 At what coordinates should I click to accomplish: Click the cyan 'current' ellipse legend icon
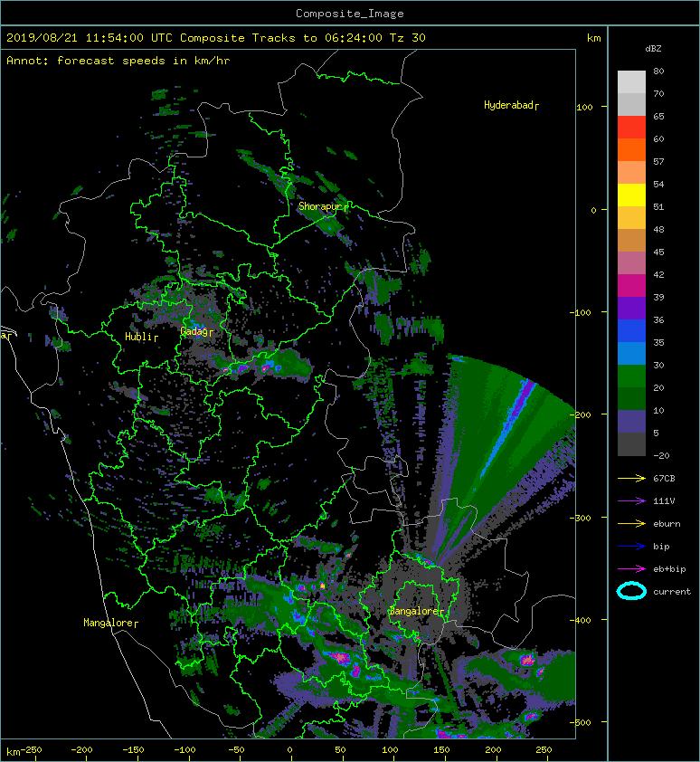[x=631, y=592]
